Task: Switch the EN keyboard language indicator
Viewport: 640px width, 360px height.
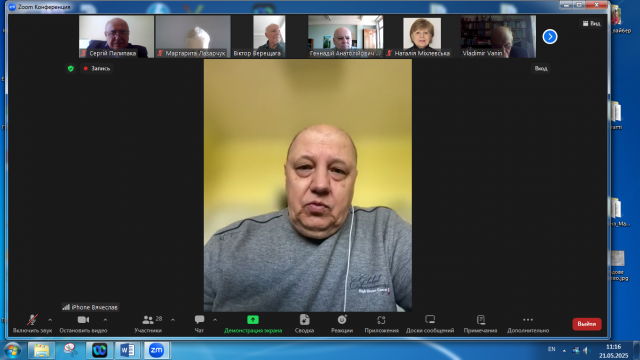Action: [551, 349]
